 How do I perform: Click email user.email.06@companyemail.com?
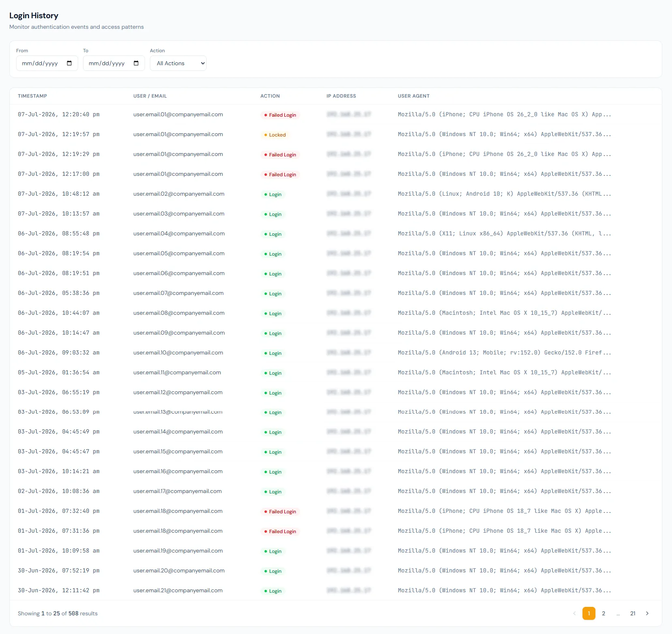click(x=179, y=273)
